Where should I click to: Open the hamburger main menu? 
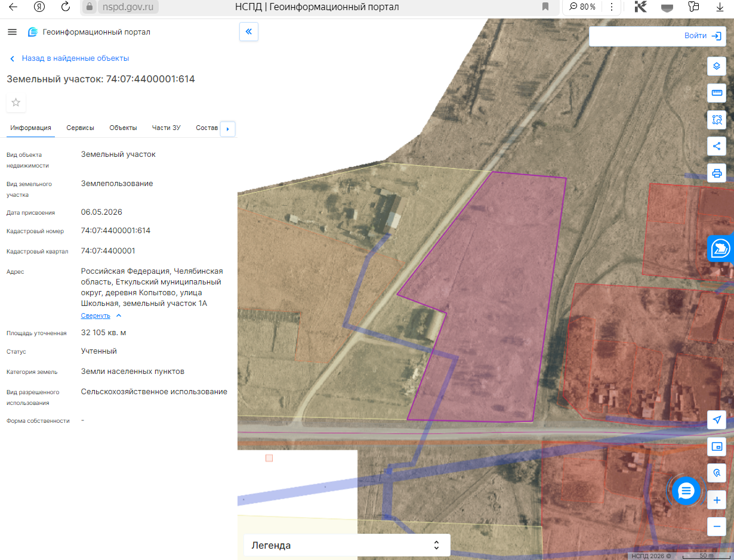click(12, 32)
